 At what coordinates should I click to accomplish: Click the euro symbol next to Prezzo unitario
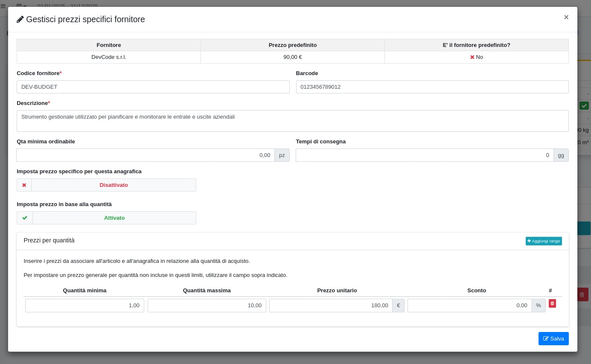coord(398,306)
